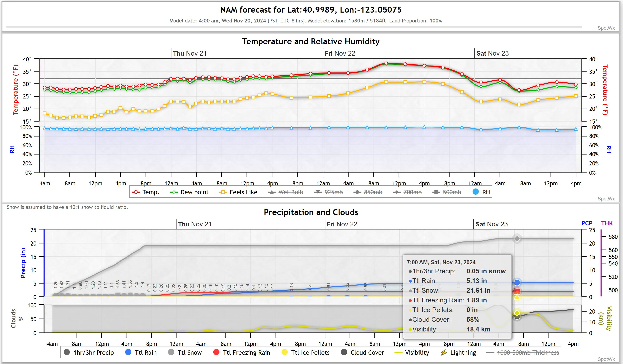Enable the Wet Bulb series
The width and height of the screenshot is (623, 364).
click(291, 192)
